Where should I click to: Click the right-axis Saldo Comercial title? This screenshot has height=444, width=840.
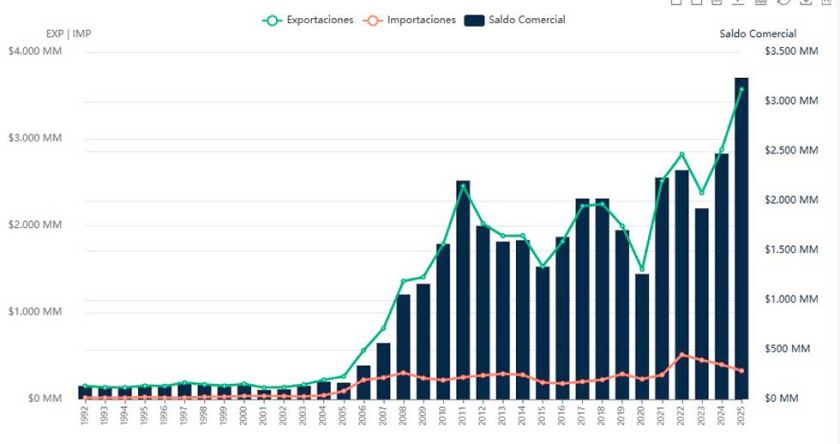(x=758, y=34)
